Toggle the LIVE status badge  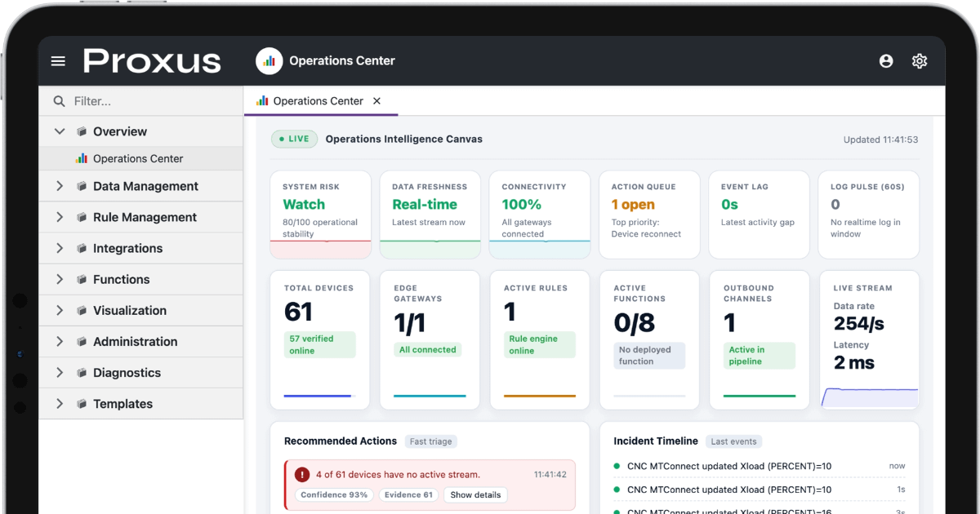coord(294,139)
